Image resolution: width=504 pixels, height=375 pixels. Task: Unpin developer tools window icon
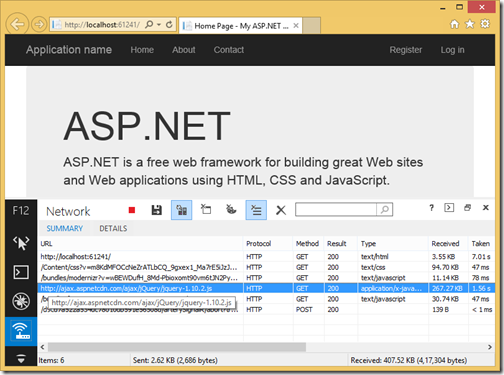tap(467, 208)
